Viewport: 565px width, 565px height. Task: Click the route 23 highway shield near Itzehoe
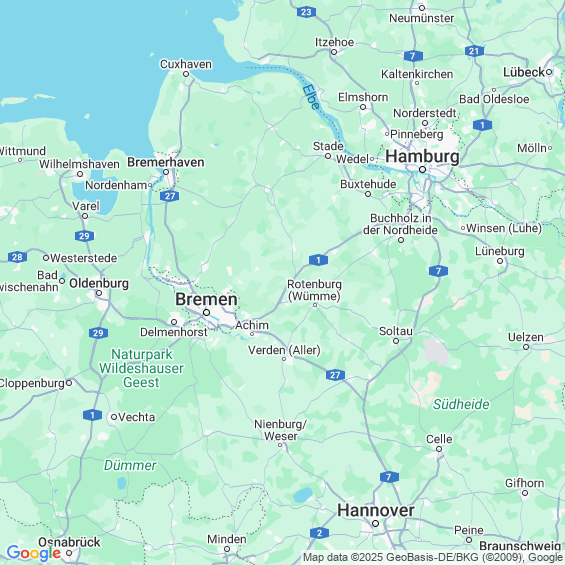pyautogui.click(x=306, y=12)
